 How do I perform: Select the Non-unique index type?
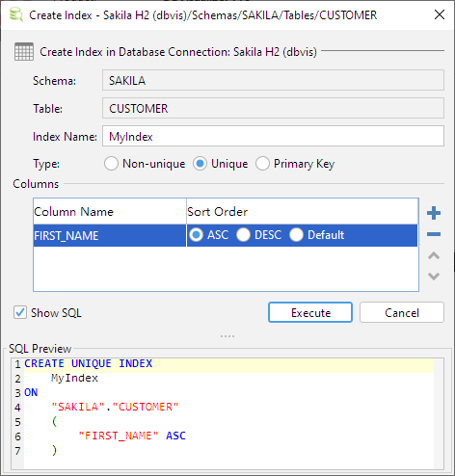(111, 164)
